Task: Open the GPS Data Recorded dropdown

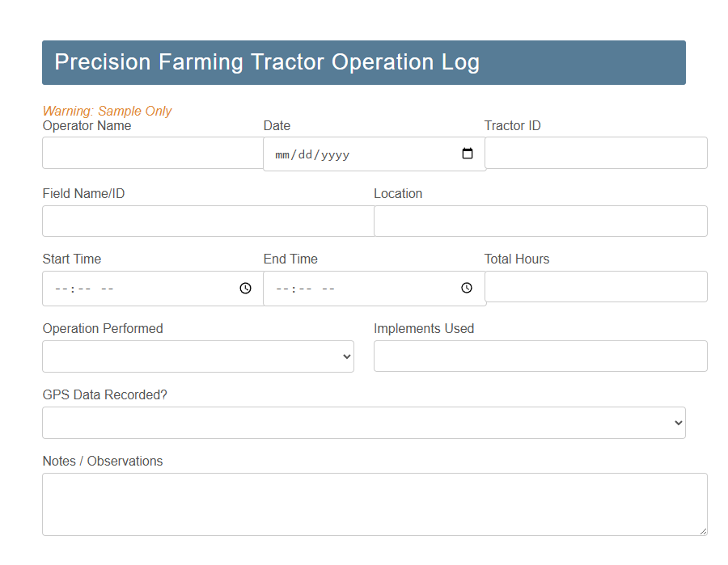Action: [x=363, y=422]
